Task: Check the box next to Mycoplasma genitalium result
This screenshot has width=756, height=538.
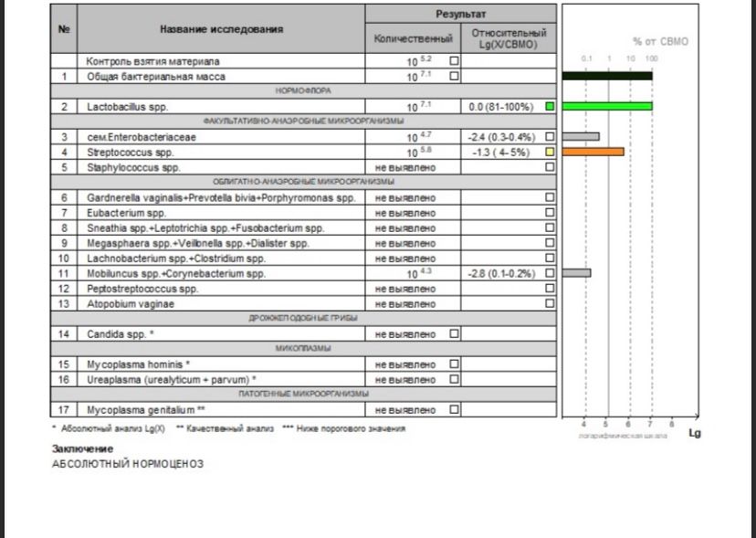Action: [454, 409]
